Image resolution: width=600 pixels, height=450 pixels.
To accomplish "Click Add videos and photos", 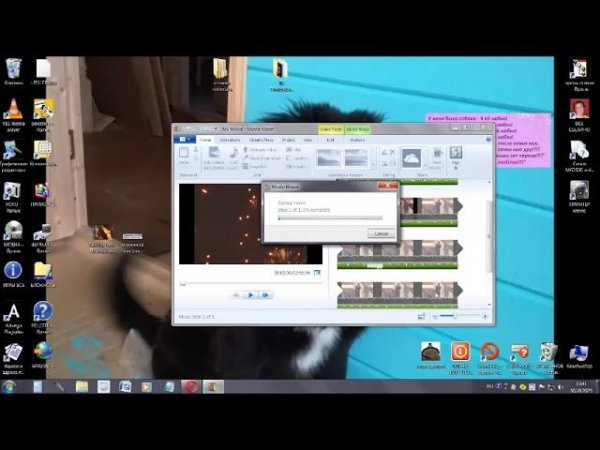I will coord(214,158).
